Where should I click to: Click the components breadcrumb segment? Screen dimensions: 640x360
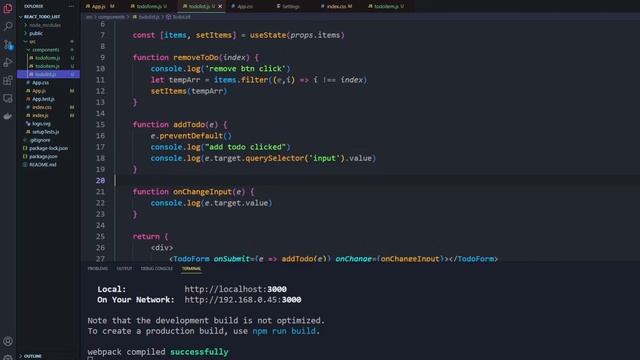(111, 17)
